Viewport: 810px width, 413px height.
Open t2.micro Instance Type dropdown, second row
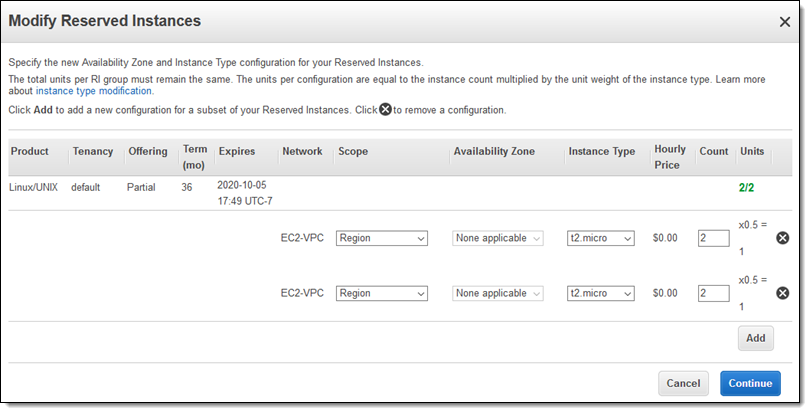(x=600, y=293)
